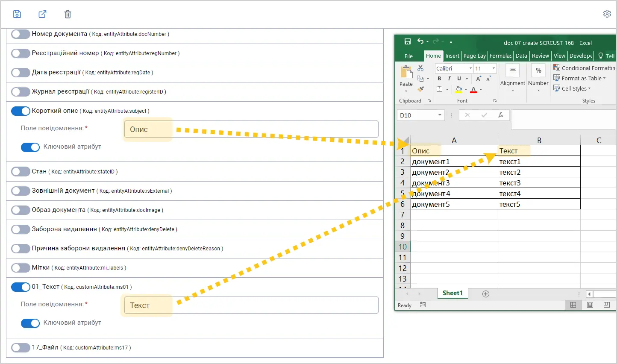The height and width of the screenshot is (364, 617).
Task: Open the Excel File tab
Action: pos(408,56)
